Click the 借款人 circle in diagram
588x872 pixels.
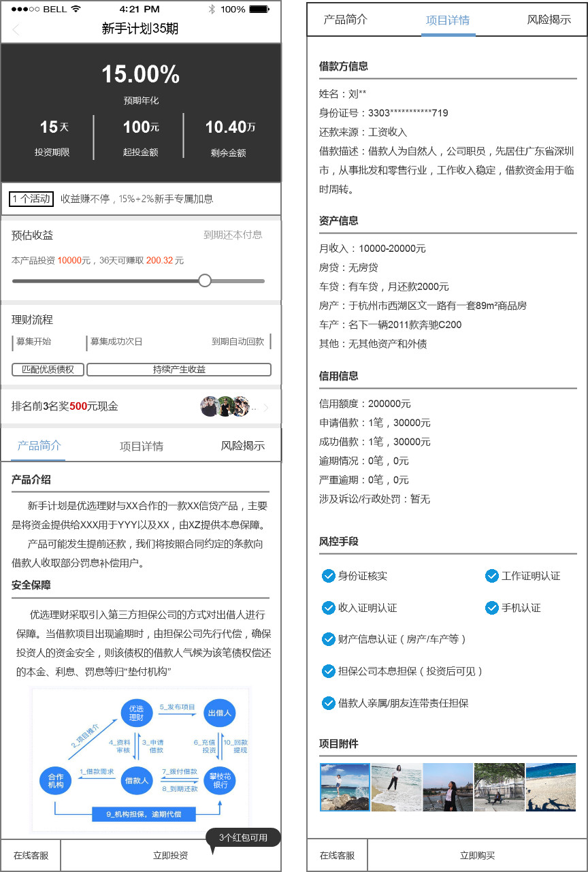(136, 781)
